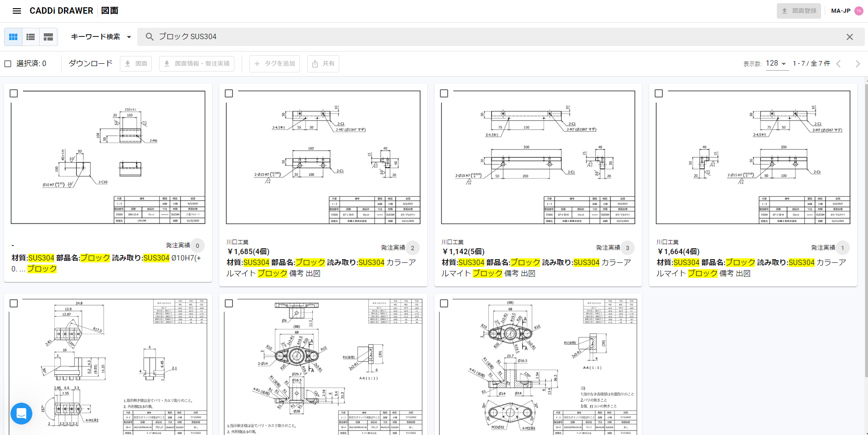Open the hamburger navigation menu
Image resolution: width=868 pixels, height=435 pixels.
pyautogui.click(x=17, y=10)
